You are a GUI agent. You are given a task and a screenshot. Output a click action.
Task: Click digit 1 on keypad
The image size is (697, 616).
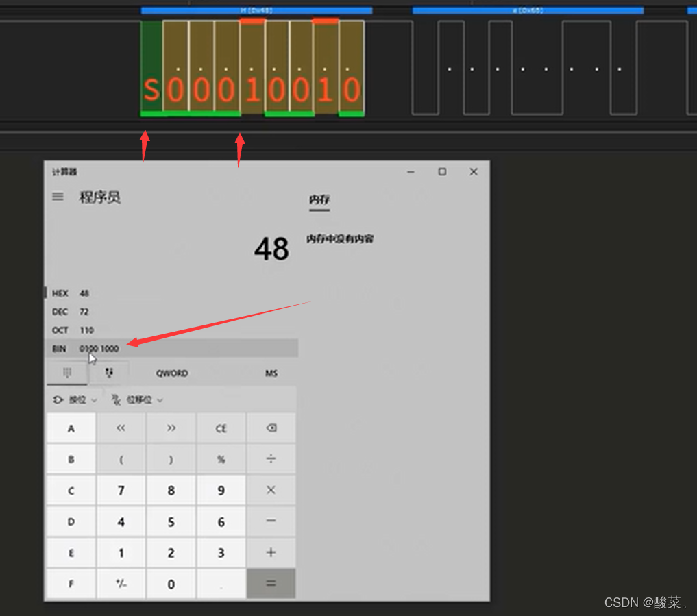coord(121,552)
